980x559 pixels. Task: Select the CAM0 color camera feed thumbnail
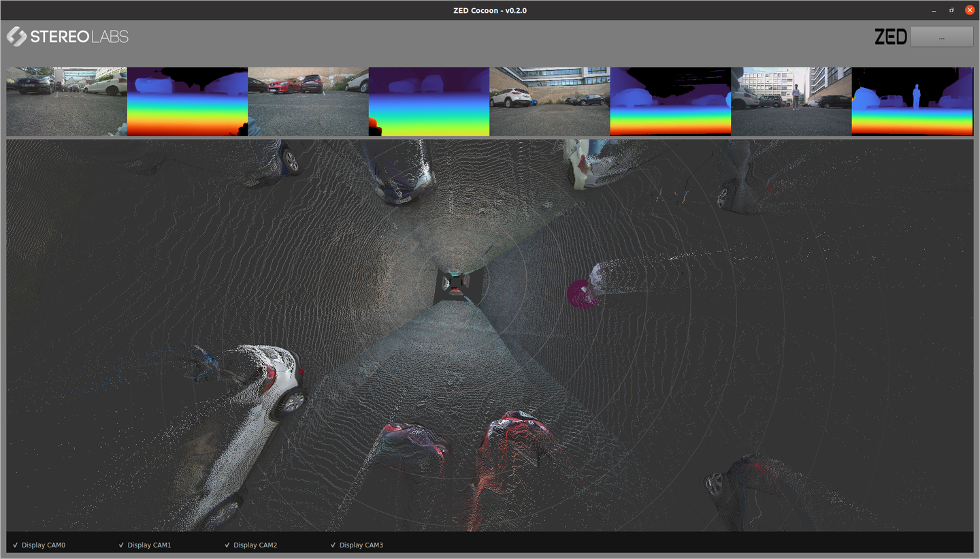coord(66,101)
